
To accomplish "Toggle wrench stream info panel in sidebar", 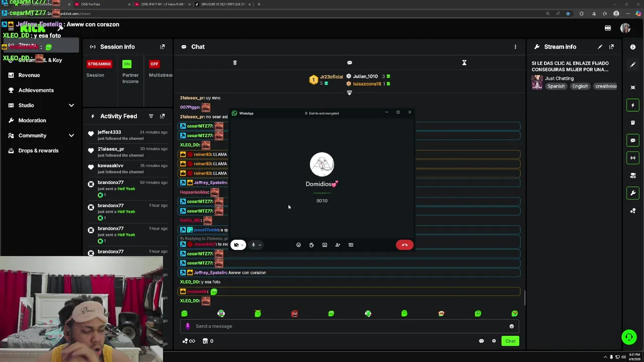I will 633,193.
